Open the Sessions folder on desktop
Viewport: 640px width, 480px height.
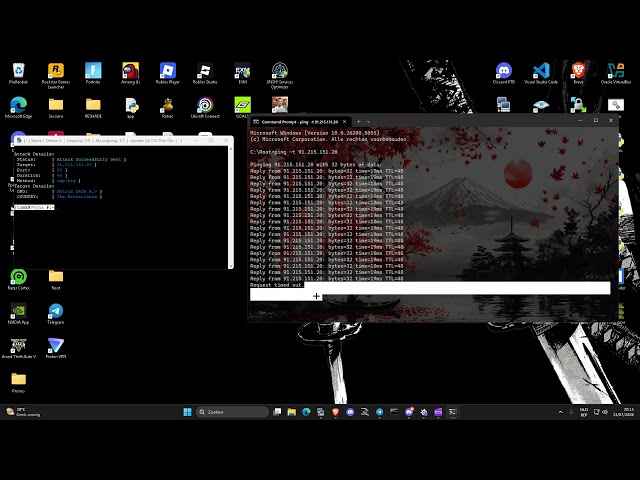(56, 107)
